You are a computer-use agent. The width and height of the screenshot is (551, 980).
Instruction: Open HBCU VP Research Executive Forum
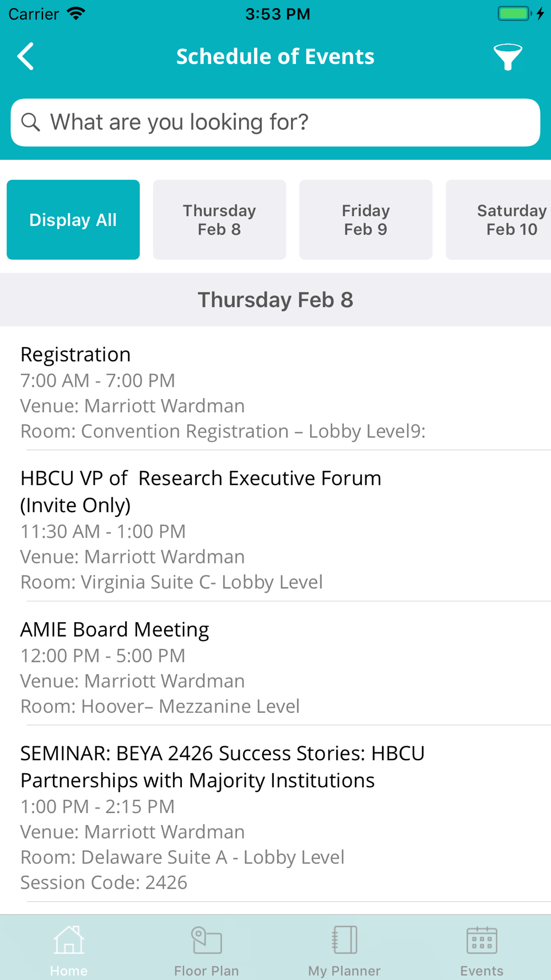click(x=220, y=529)
